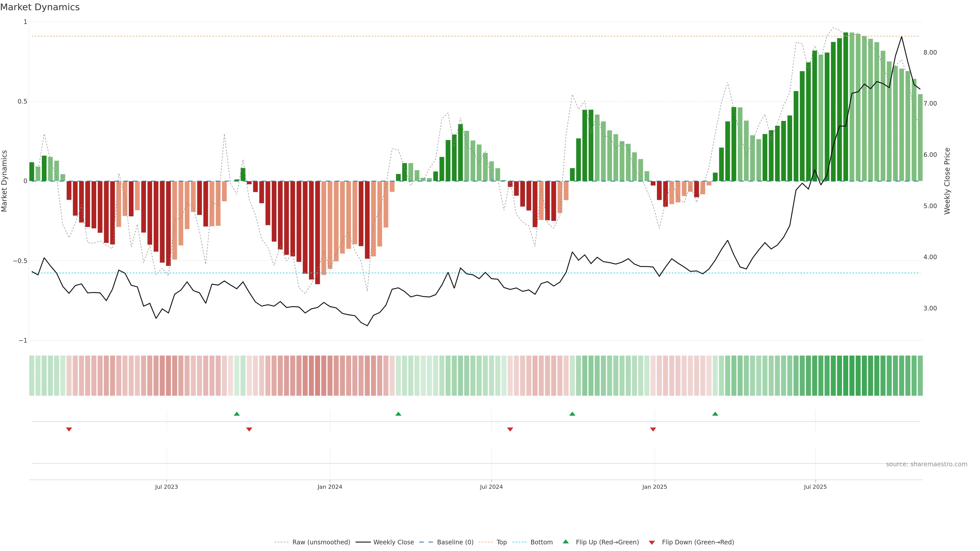Toggle Baseline (0) legend item

pos(455,542)
